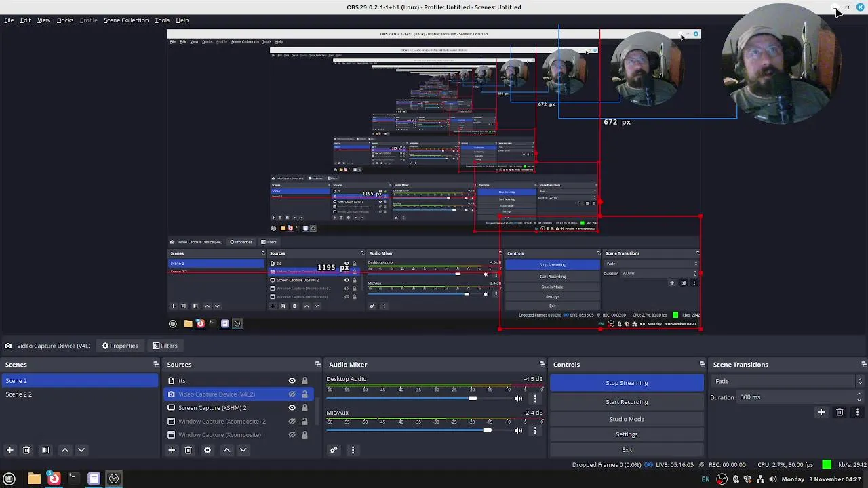The image size is (868, 488).
Task: Open transition properties three-dots icon
Action: click(x=857, y=412)
